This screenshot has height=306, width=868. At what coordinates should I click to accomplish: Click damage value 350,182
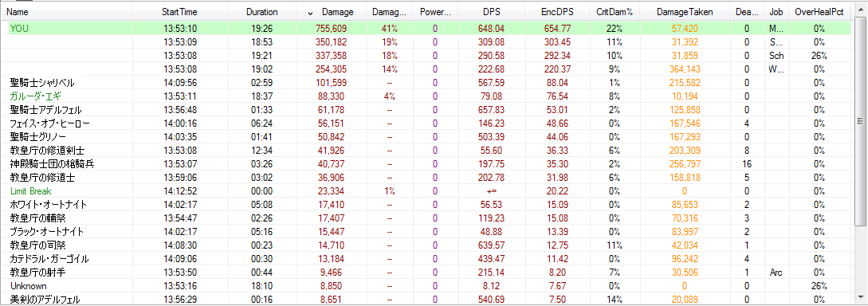pyautogui.click(x=331, y=42)
